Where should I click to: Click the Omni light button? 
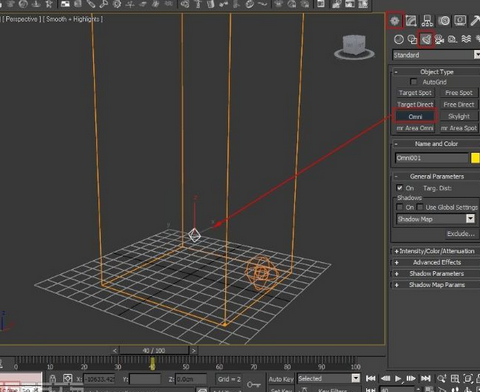(415, 116)
